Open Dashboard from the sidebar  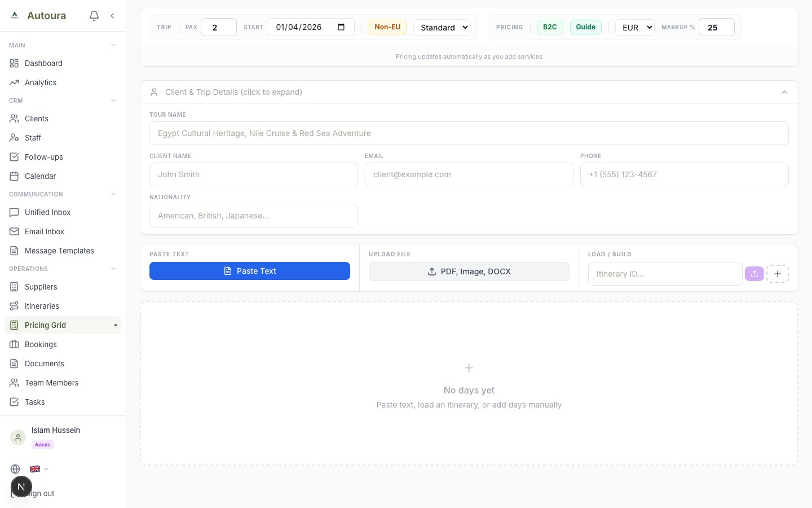[63, 63]
